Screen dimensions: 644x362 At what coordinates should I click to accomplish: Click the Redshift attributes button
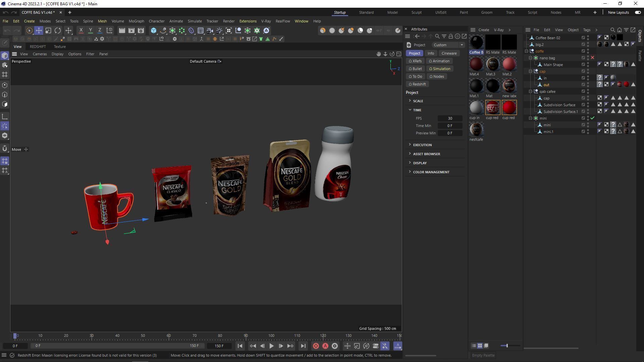point(417,84)
